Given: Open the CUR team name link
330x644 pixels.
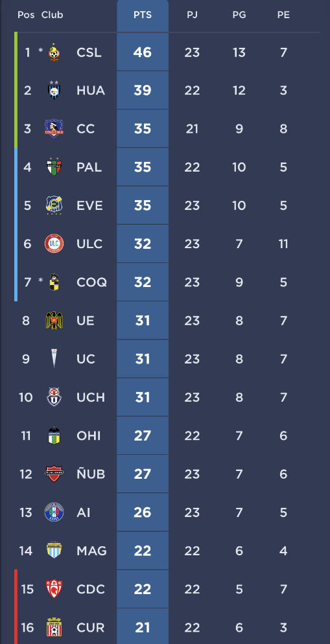Looking at the screenshot, I should [90, 628].
